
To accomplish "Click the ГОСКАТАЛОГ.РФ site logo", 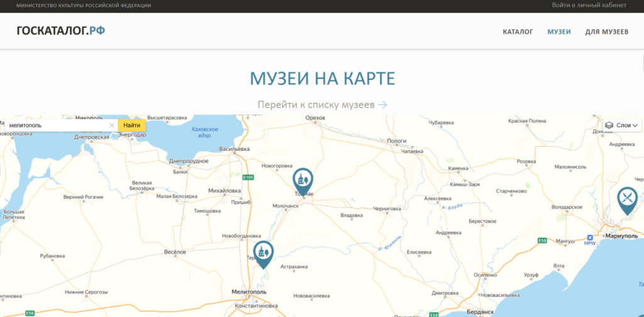I will tap(60, 31).
